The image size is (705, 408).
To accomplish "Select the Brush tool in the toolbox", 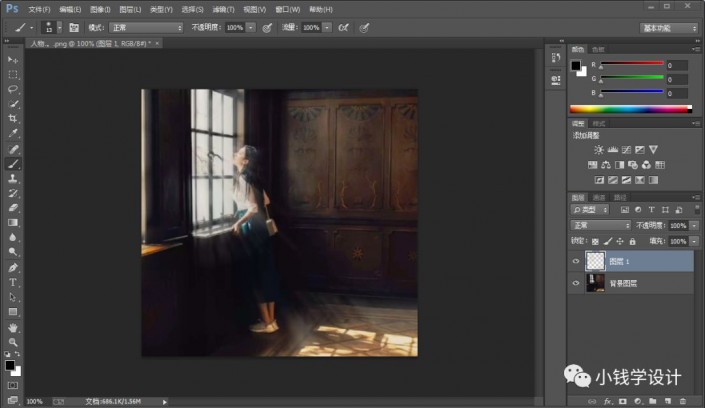I will click(13, 163).
